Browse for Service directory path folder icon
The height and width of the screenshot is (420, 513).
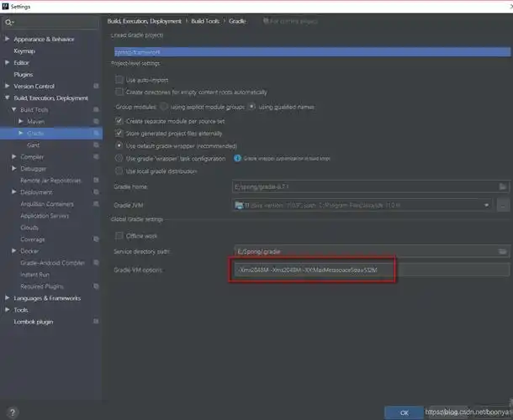click(502, 251)
